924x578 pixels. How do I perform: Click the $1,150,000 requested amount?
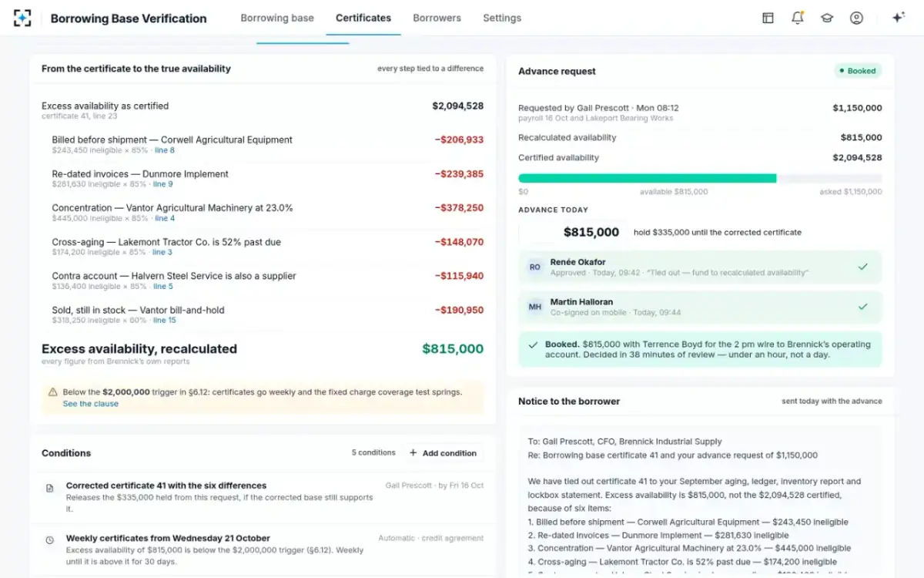tap(857, 108)
